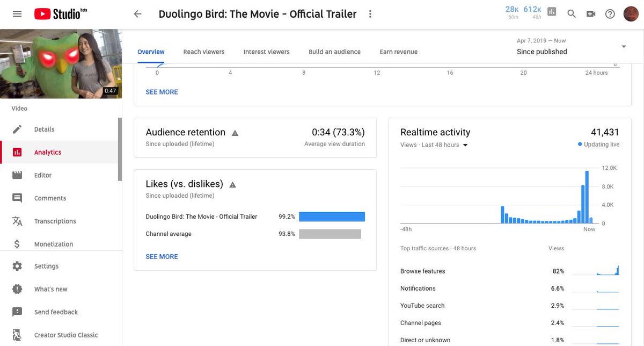Click the Comments sidebar icon

coord(17,198)
